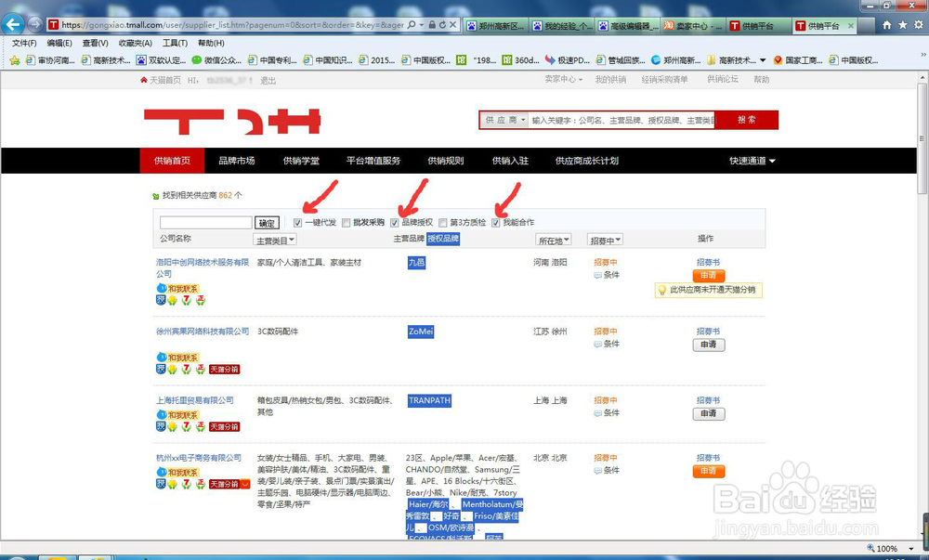Open the 查看(V) menu
This screenshot has height=560, width=929.
click(95, 44)
